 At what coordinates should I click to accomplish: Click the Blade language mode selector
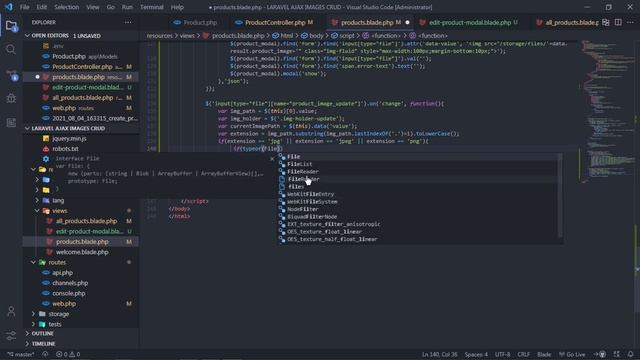[544, 354]
